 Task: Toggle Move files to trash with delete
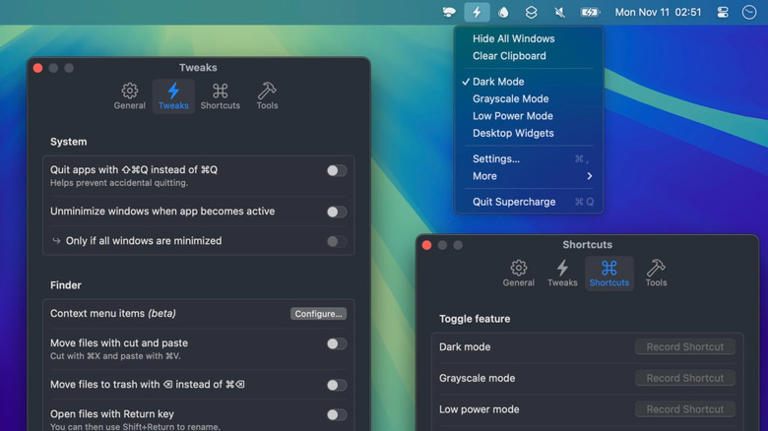pyautogui.click(x=336, y=385)
